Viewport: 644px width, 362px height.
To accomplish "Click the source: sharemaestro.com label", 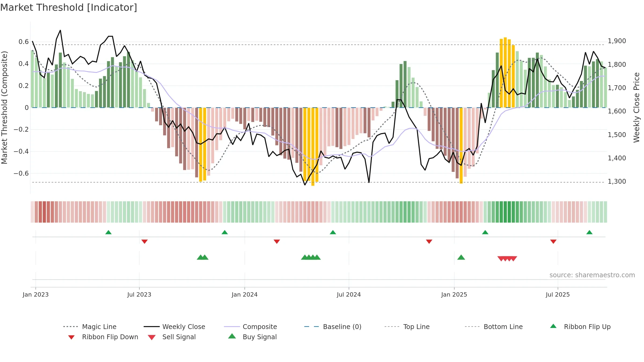I will click(x=592, y=275).
